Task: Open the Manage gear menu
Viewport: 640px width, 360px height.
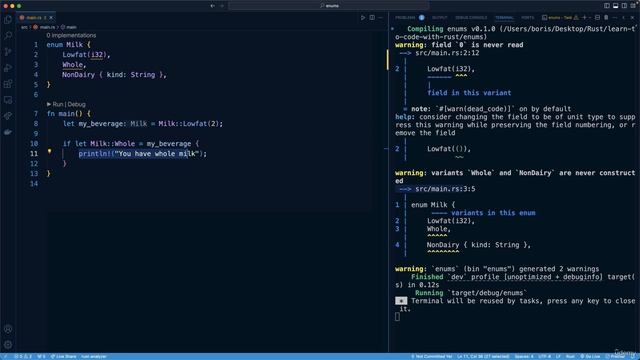Action: (x=8, y=345)
